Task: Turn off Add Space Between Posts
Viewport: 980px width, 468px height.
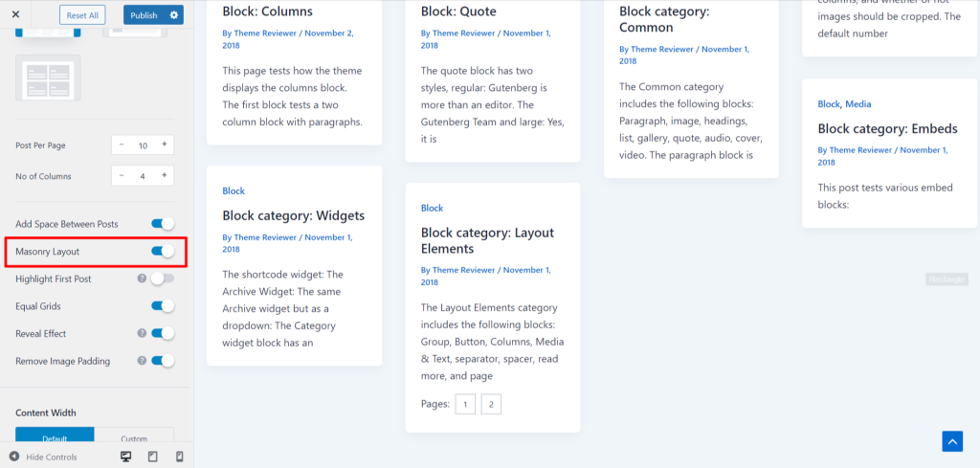Action: [163, 224]
